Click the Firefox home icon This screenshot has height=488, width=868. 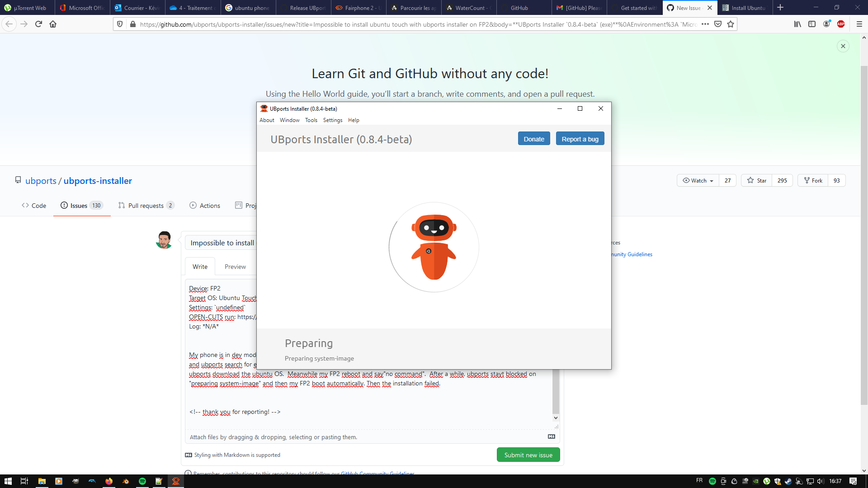(x=53, y=24)
